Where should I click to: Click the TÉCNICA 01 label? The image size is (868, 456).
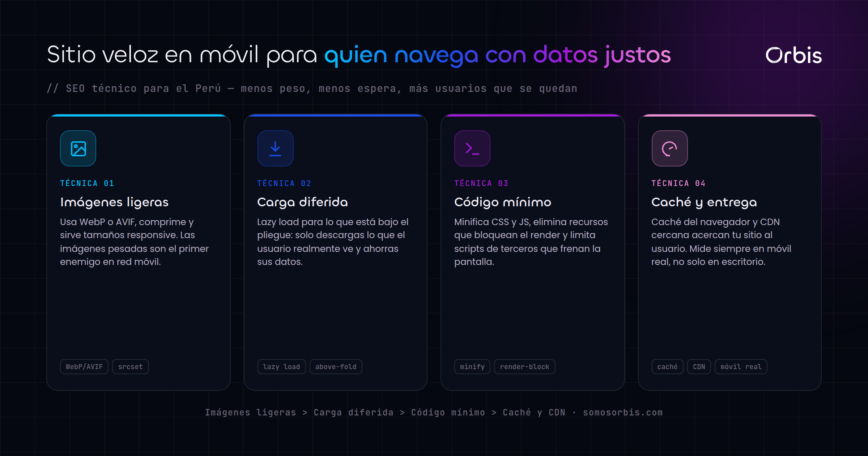[87, 183]
